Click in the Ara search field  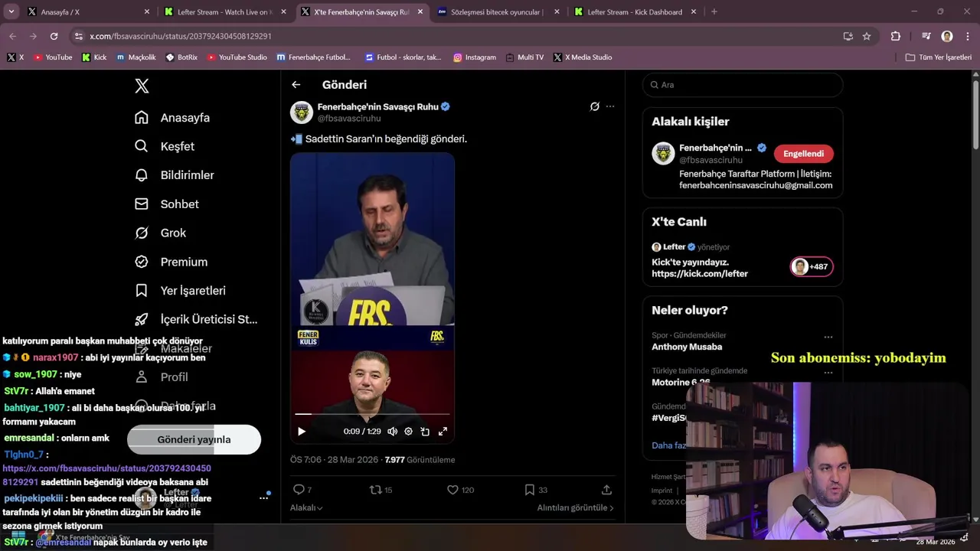click(x=743, y=85)
